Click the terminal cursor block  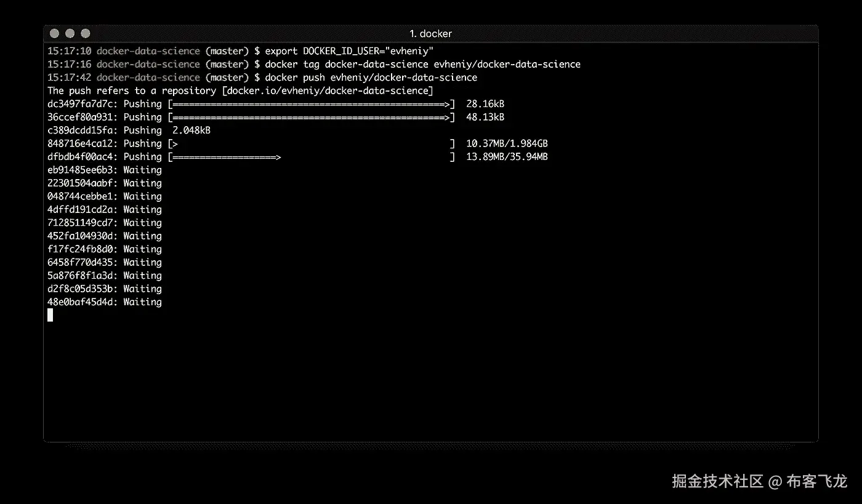[x=50, y=315]
